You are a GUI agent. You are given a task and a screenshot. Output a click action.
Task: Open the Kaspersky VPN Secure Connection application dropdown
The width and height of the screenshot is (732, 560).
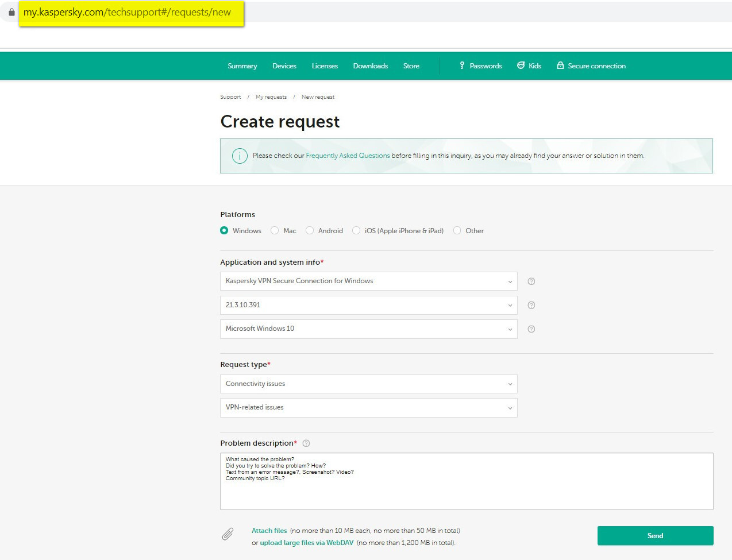(369, 281)
